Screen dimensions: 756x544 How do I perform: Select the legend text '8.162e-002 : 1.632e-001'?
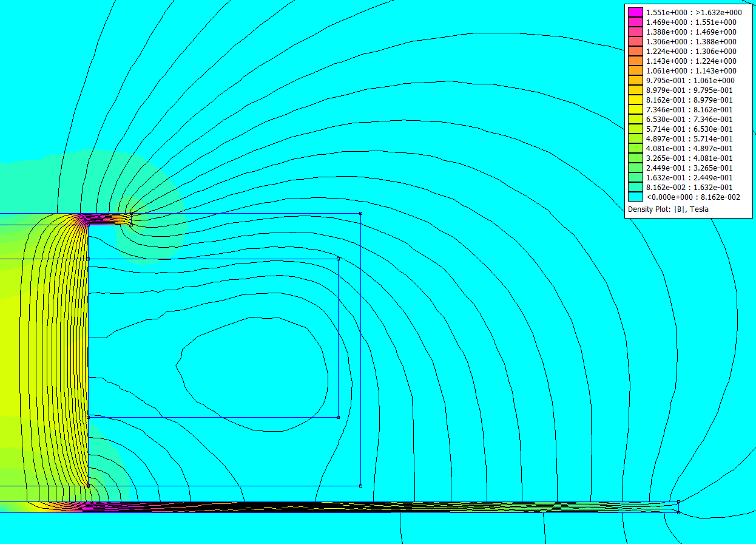(x=689, y=187)
